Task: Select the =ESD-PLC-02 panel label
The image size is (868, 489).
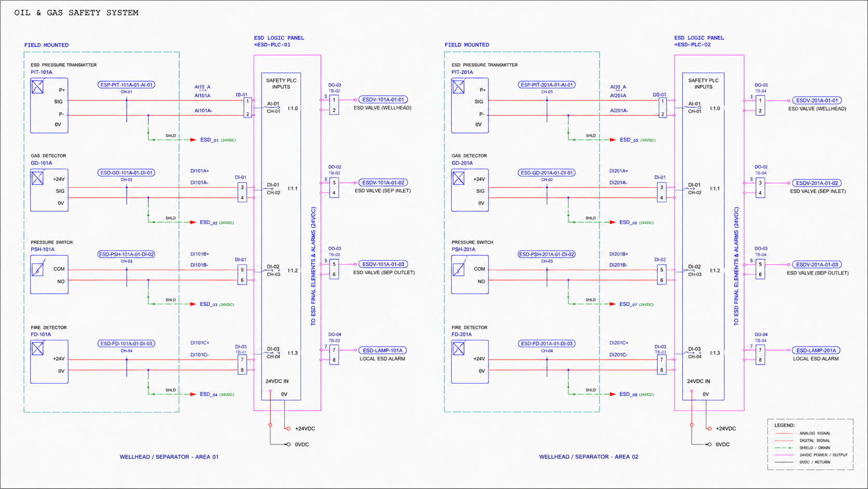Action: [693, 45]
